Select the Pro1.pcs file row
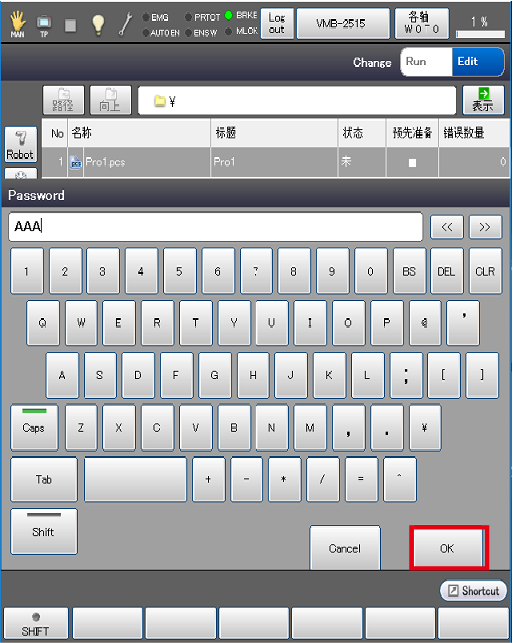The image size is (513, 643). click(x=276, y=162)
